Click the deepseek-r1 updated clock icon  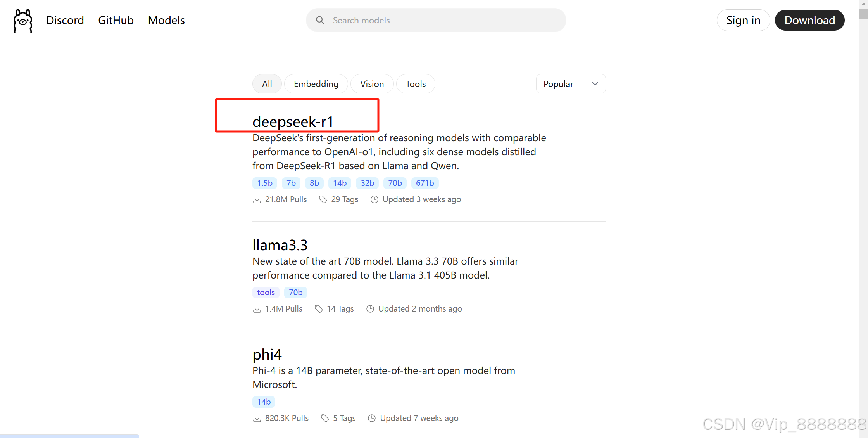[x=374, y=199]
